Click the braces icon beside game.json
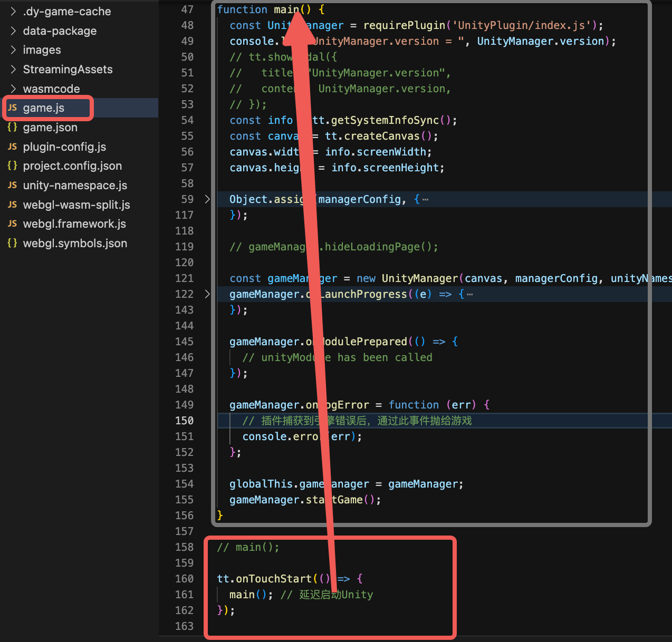Image resolution: width=672 pixels, height=642 pixels. tap(12, 128)
